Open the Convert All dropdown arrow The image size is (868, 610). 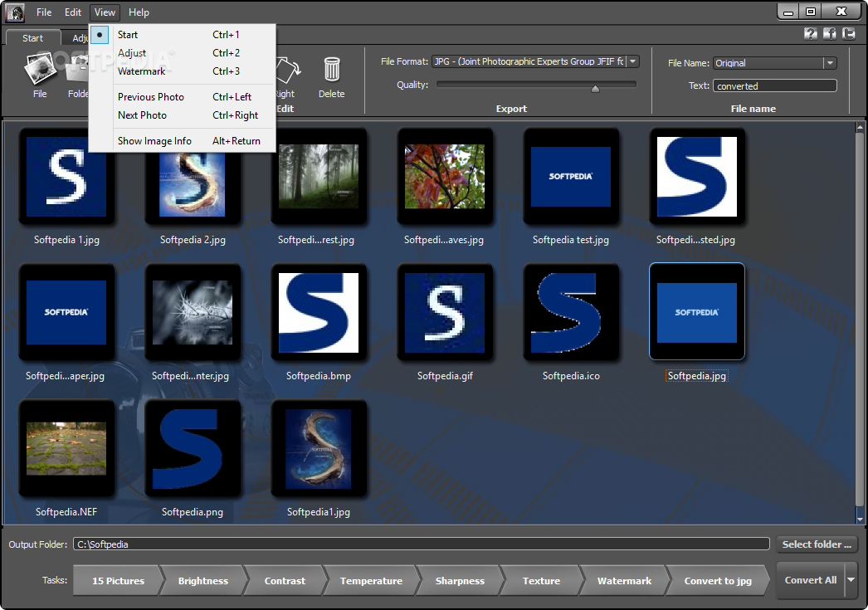pos(851,580)
